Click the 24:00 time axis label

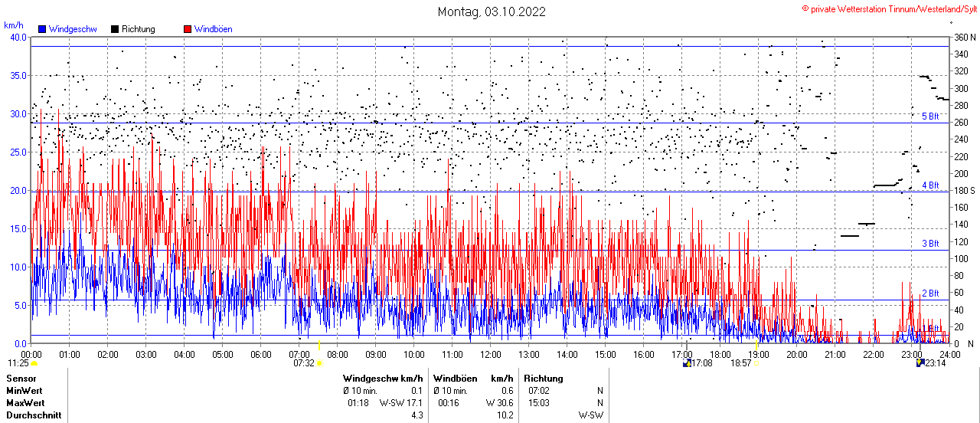(949, 355)
